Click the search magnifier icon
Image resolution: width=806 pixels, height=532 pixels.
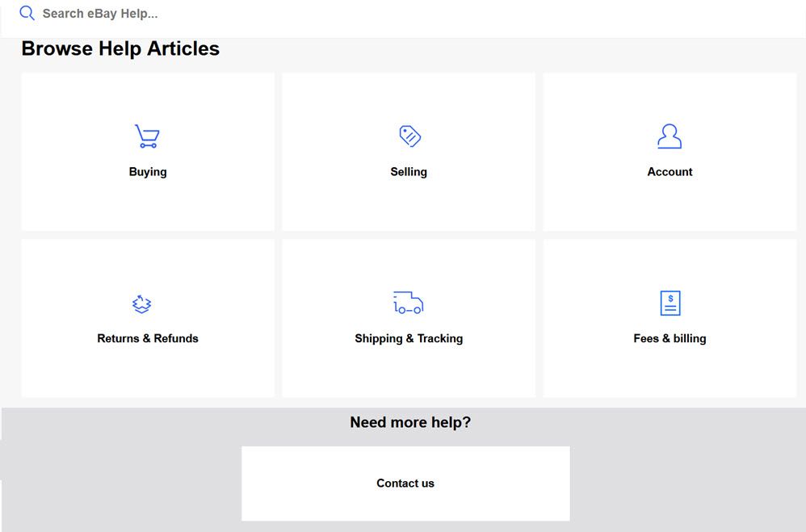pyautogui.click(x=27, y=14)
